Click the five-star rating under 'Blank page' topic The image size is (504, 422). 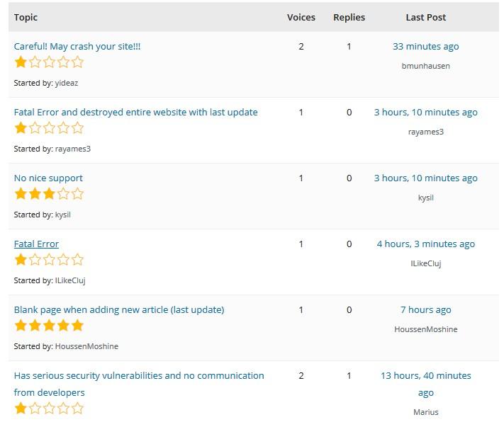(49, 325)
